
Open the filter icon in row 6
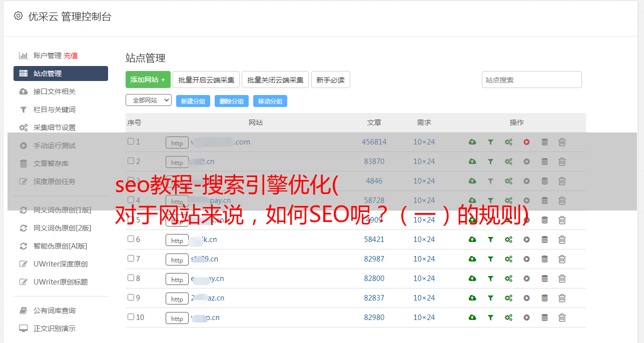click(490, 239)
